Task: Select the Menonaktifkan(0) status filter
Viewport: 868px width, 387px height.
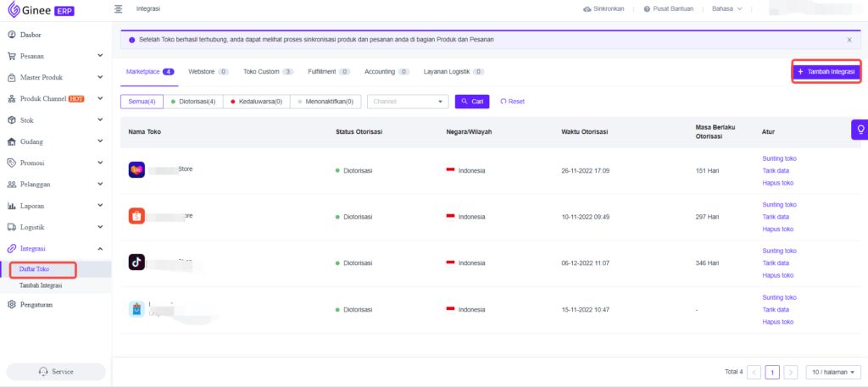Action: [325, 102]
